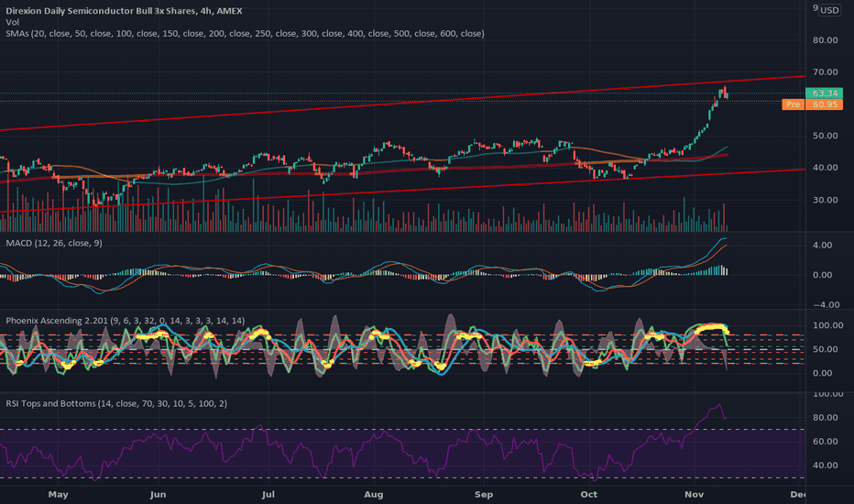Click the Pre-market 60.95 price tag
Screen dimensions: 854x504
[x=812, y=104]
